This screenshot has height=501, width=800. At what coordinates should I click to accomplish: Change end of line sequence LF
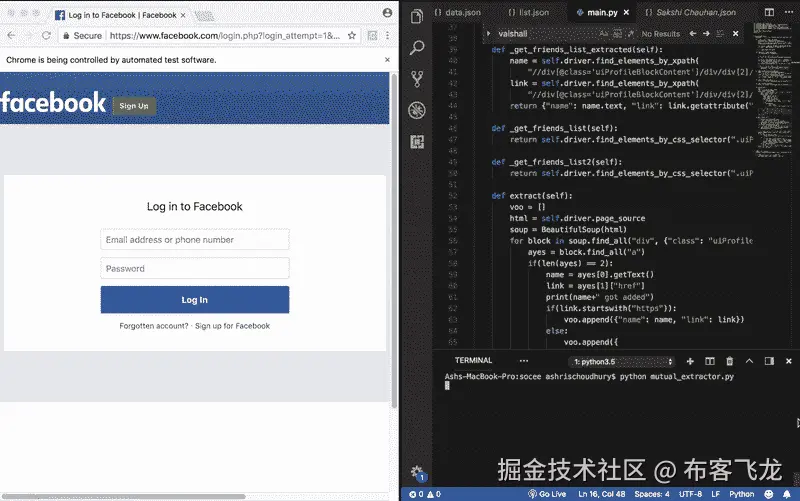[x=716, y=494]
